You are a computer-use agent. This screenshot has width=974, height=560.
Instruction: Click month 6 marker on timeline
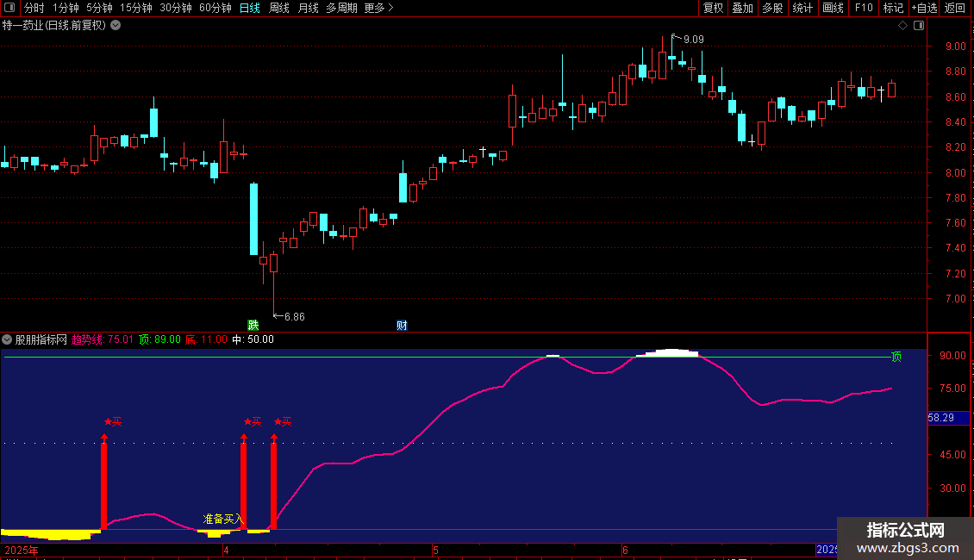625,550
